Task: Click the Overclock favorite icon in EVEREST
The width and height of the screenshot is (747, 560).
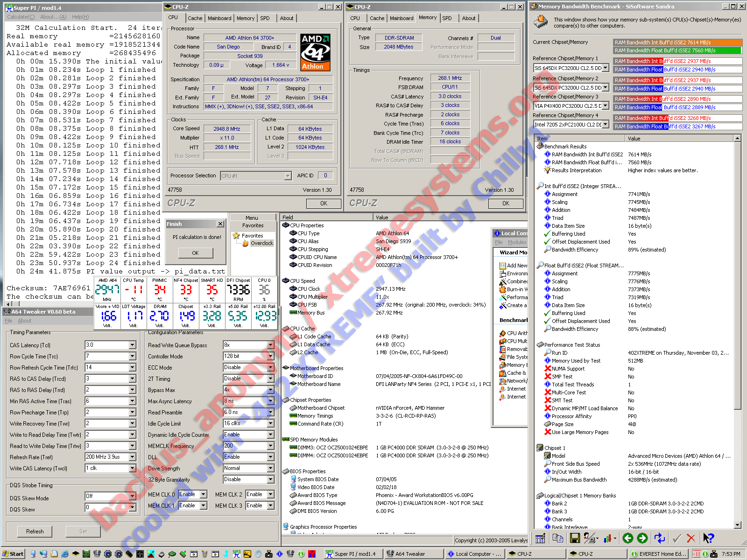Action: (245, 243)
